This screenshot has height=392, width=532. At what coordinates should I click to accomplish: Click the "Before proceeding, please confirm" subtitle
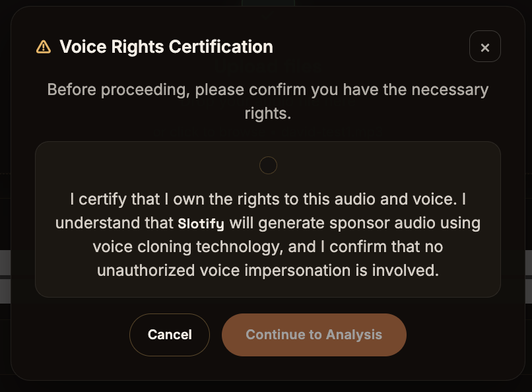268,101
